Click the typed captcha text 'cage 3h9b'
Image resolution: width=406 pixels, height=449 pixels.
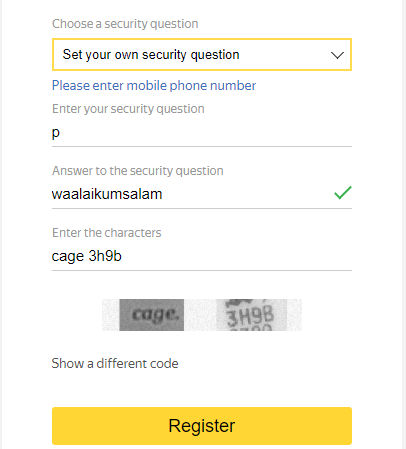coord(87,257)
